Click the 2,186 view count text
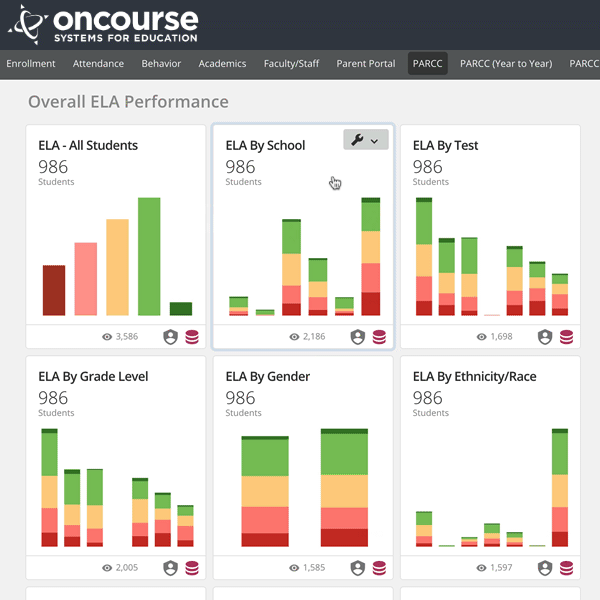 (314, 337)
